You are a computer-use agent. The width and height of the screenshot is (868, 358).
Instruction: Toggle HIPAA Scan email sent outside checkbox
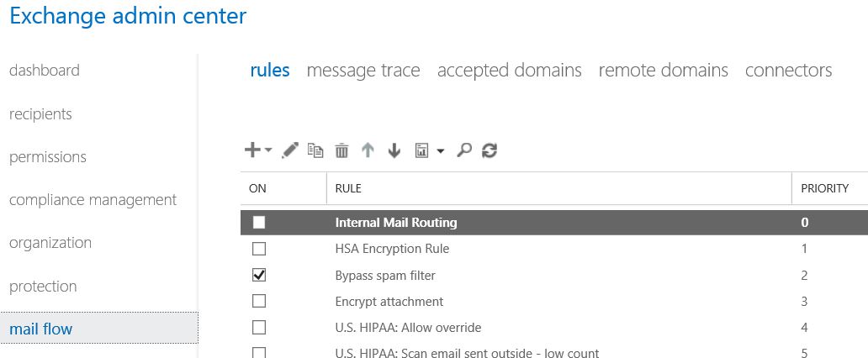[x=258, y=352]
